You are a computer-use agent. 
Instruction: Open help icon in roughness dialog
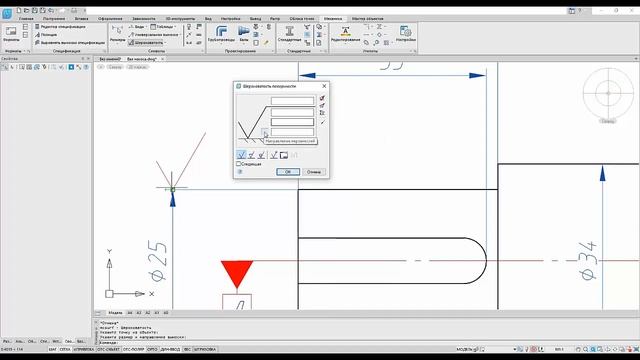tap(240, 171)
